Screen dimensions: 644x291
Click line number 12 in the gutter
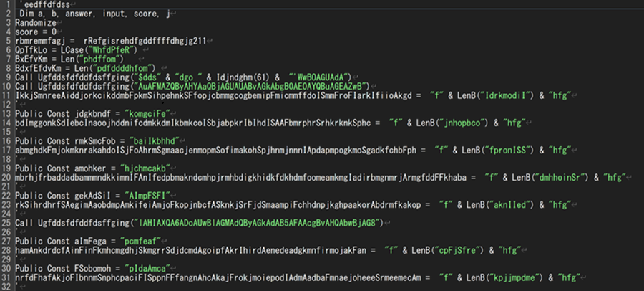pos(6,105)
